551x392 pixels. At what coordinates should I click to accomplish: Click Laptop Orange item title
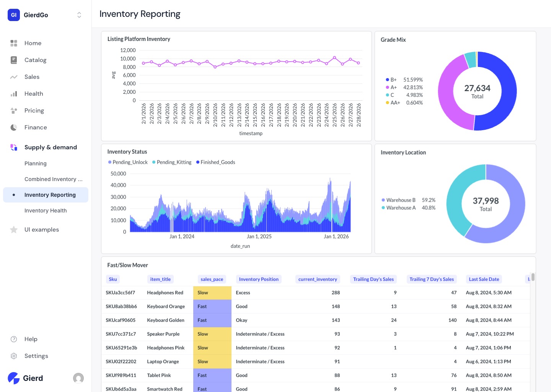coord(163,361)
